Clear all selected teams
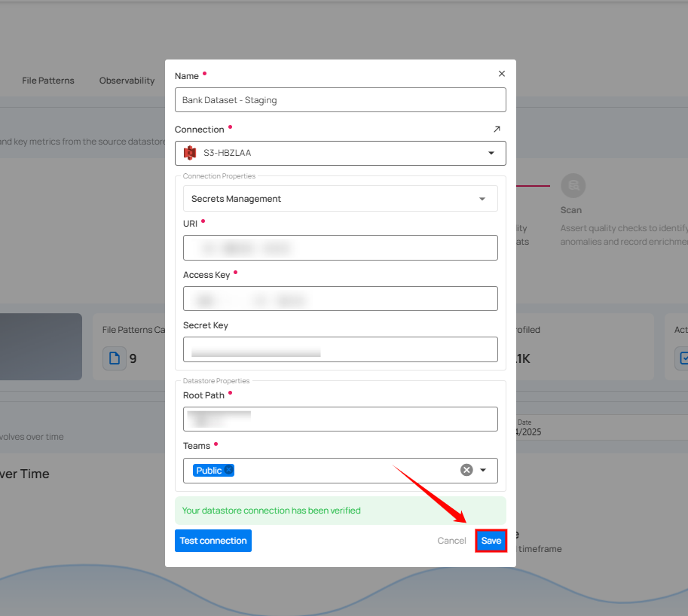The image size is (688, 616). point(466,470)
